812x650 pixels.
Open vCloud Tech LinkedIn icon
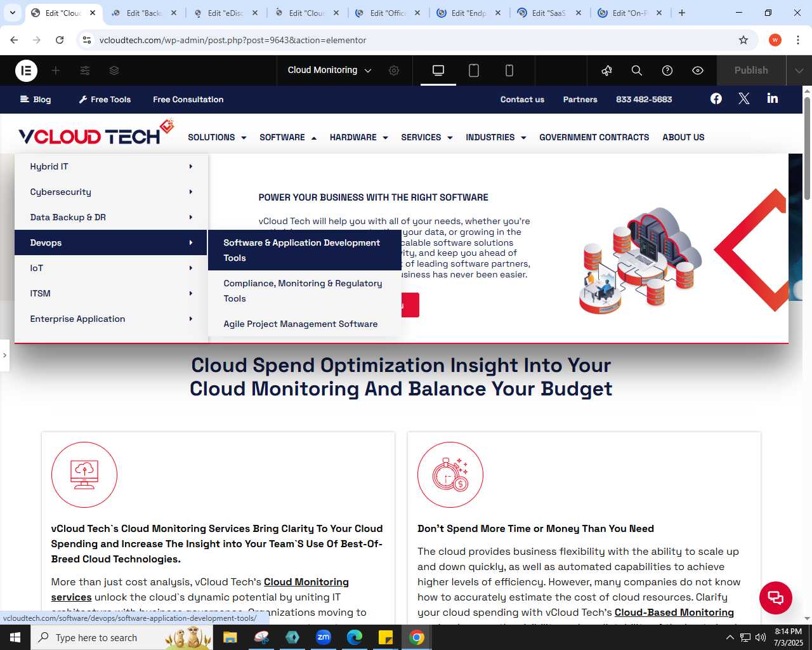(773, 98)
